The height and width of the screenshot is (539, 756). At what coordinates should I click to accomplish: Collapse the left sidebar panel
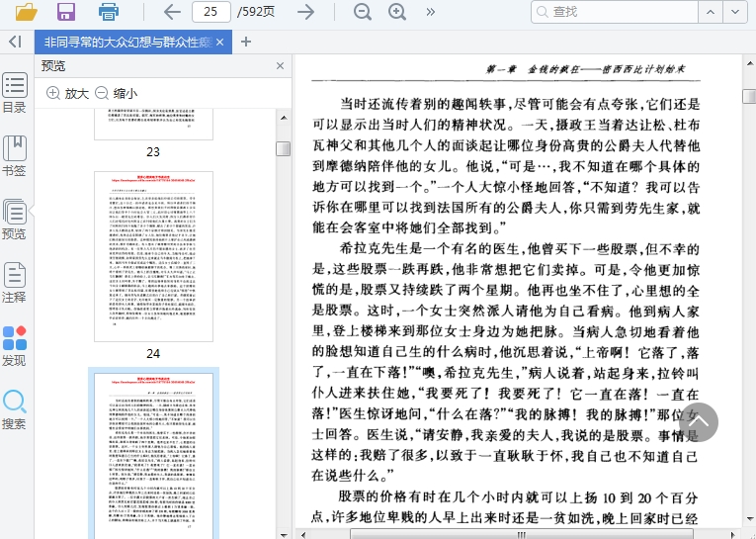[14, 42]
